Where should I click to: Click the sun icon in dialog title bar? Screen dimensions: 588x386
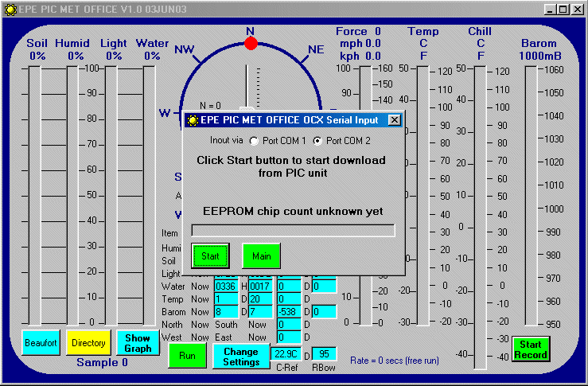(192, 120)
